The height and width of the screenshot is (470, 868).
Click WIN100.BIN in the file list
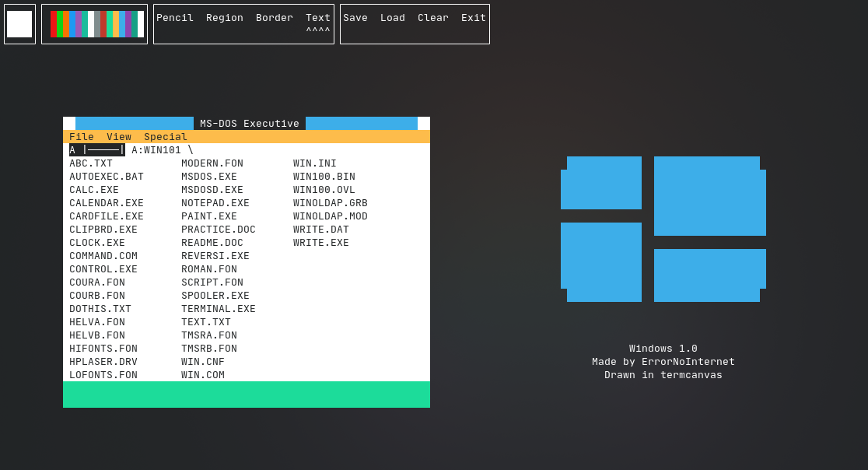pos(324,177)
